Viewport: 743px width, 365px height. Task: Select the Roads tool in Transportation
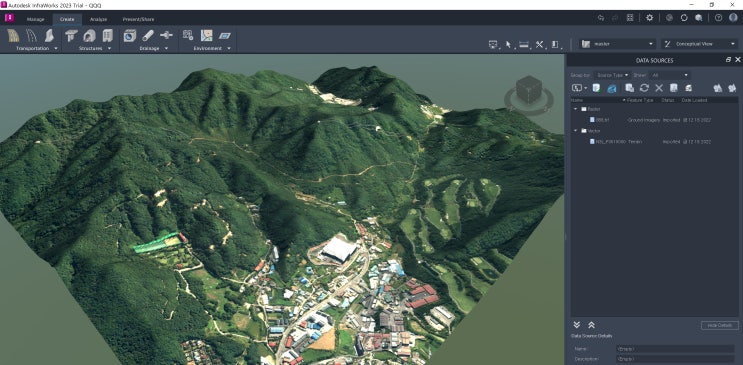point(13,36)
